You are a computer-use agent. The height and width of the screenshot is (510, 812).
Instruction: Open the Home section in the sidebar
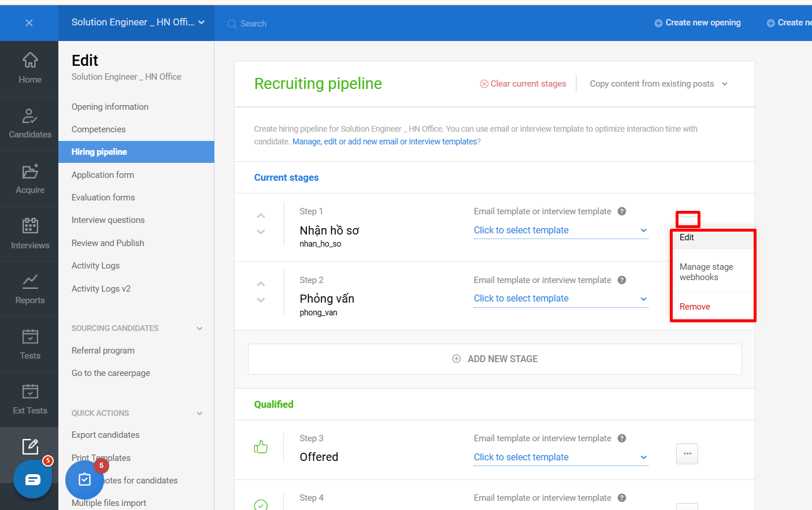[x=29, y=68]
